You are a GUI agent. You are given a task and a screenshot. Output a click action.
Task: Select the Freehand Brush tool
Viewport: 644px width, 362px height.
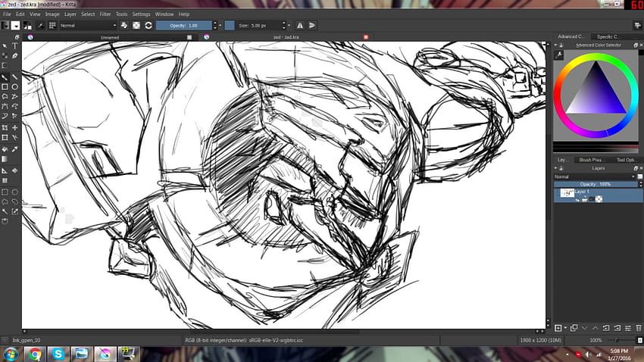(5, 77)
